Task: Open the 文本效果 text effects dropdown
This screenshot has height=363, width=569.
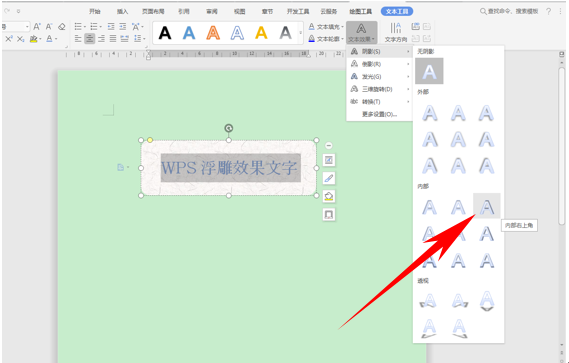Action: 361,32
